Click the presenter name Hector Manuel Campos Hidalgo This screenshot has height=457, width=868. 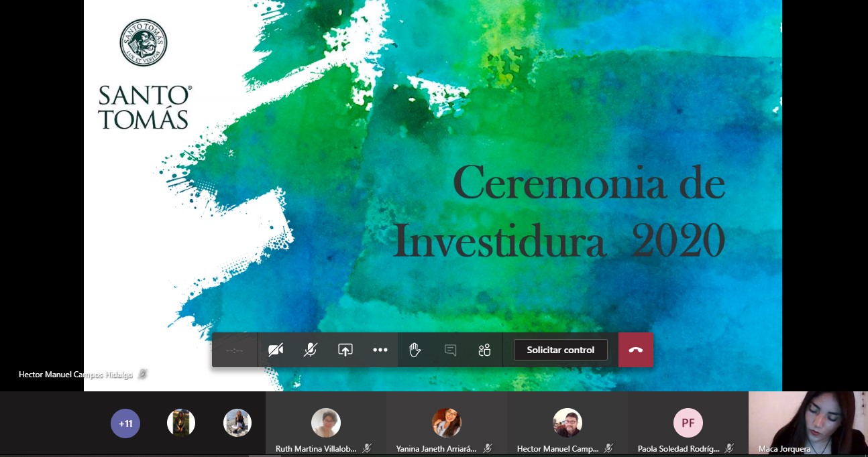click(x=76, y=375)
